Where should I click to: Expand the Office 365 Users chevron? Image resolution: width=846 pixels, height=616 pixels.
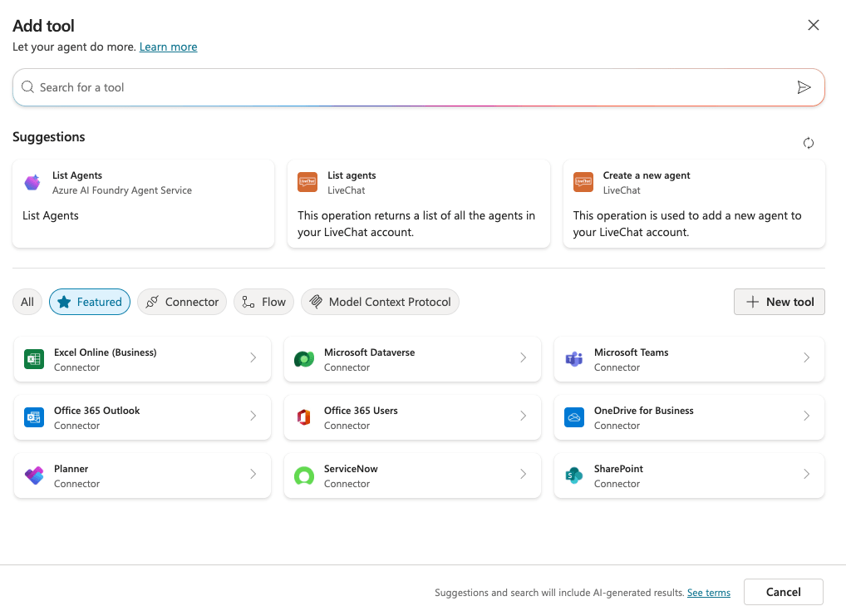524,416
